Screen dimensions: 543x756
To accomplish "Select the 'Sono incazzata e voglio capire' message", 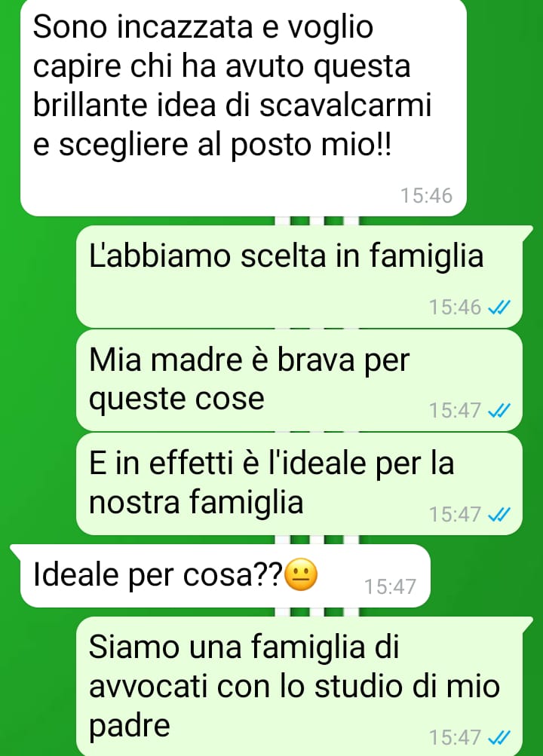I will click(243, 107).
